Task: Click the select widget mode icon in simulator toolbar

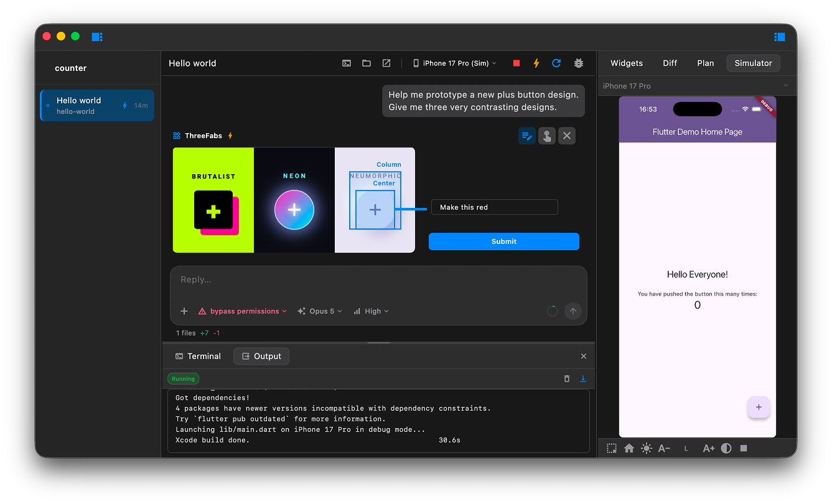Action: [x=612, y=448]
